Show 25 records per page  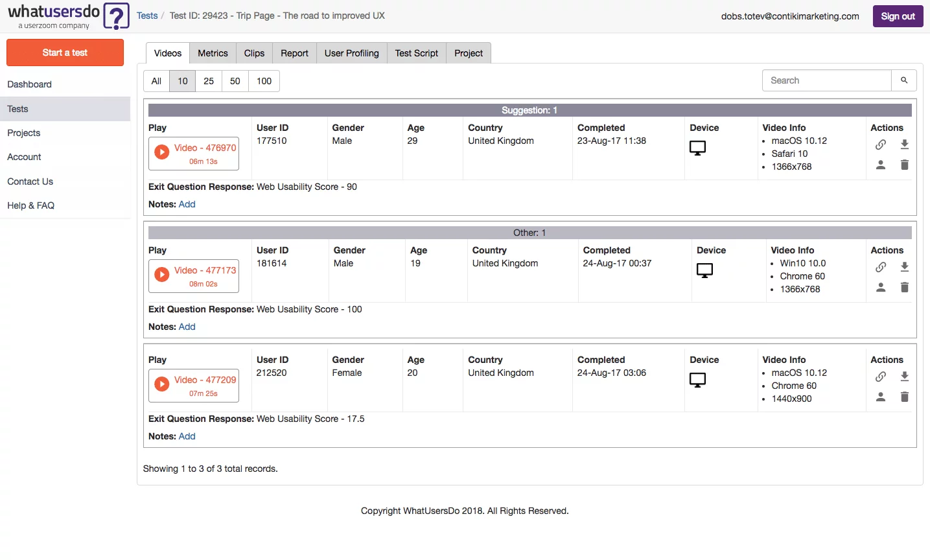[209, 81]
